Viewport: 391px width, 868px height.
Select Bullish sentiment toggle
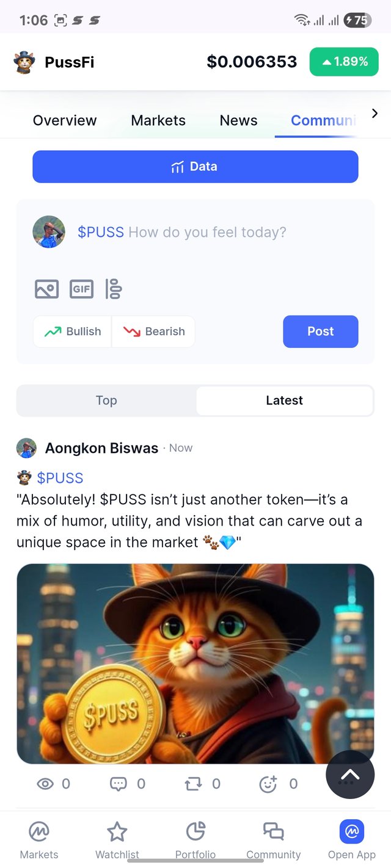click(x=73, y=331)
